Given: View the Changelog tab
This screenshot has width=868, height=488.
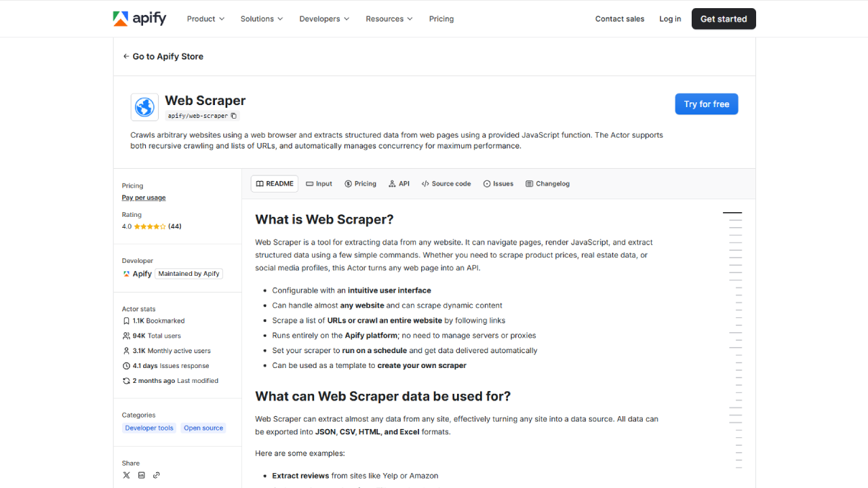Looking at the screenshot, I should pyautogui.click(x=547, y=184).
